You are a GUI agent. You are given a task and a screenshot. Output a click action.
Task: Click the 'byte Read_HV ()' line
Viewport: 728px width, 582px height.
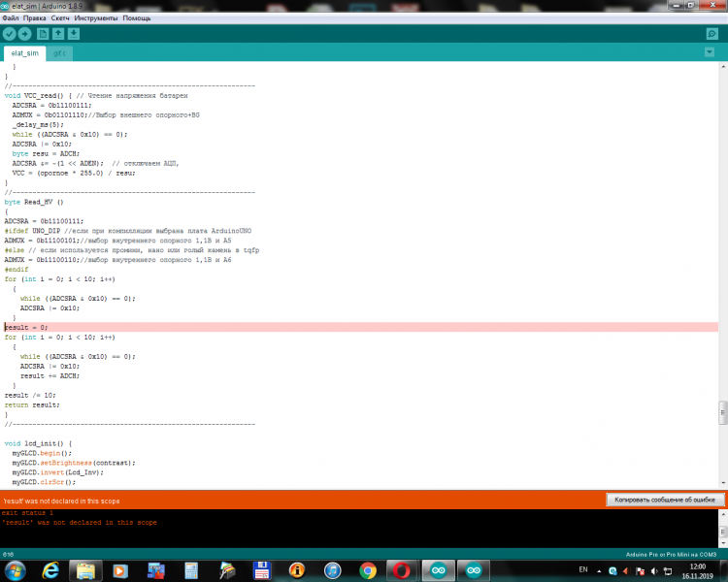click(34, 202)
